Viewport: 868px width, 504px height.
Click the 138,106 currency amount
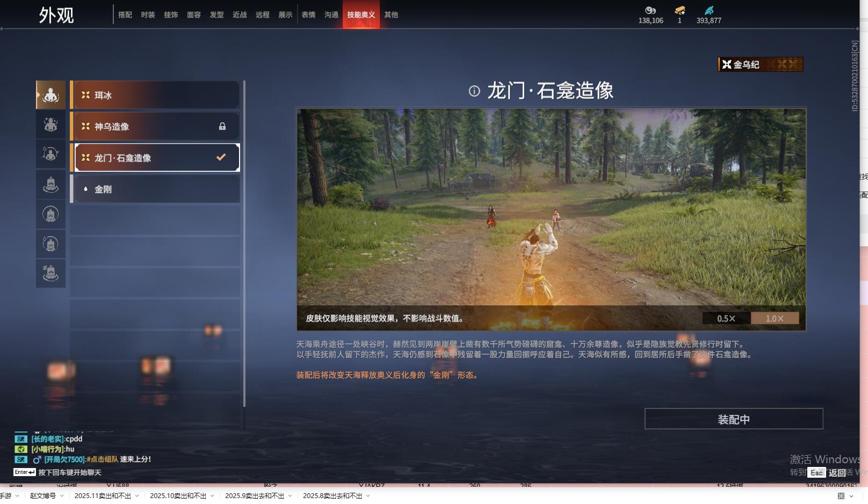click(651, 20)
